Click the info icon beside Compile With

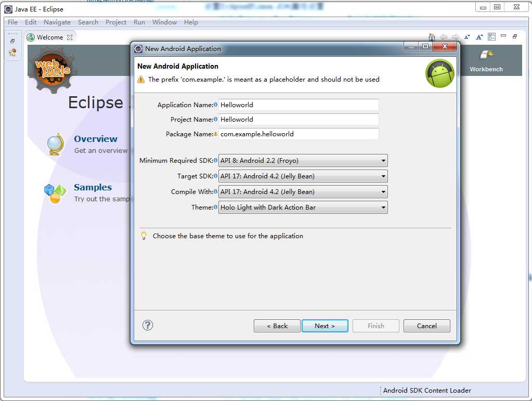coord(215,191)
